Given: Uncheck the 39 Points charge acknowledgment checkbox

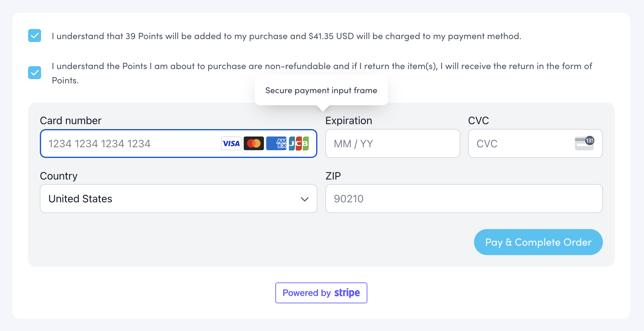Looking at the screenshot, I should [x=35, y=36].
